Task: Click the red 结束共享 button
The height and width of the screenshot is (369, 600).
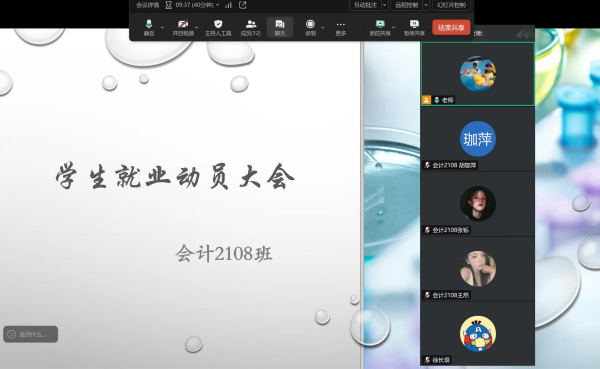Action: tap(451, 28)
